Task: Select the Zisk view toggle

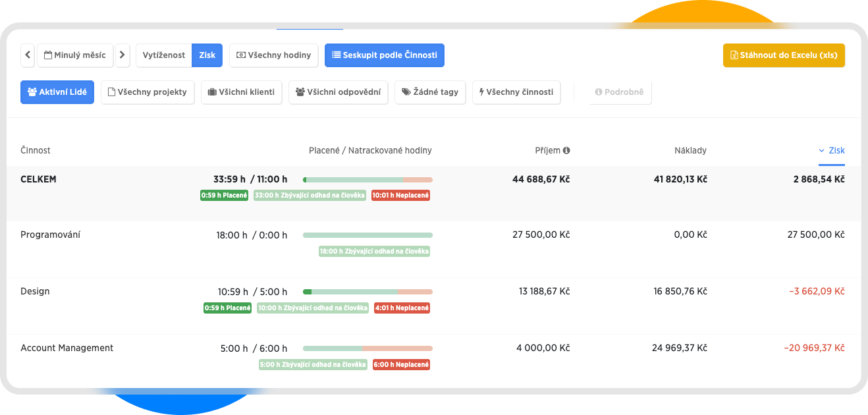Action: (x=207, y=55)
